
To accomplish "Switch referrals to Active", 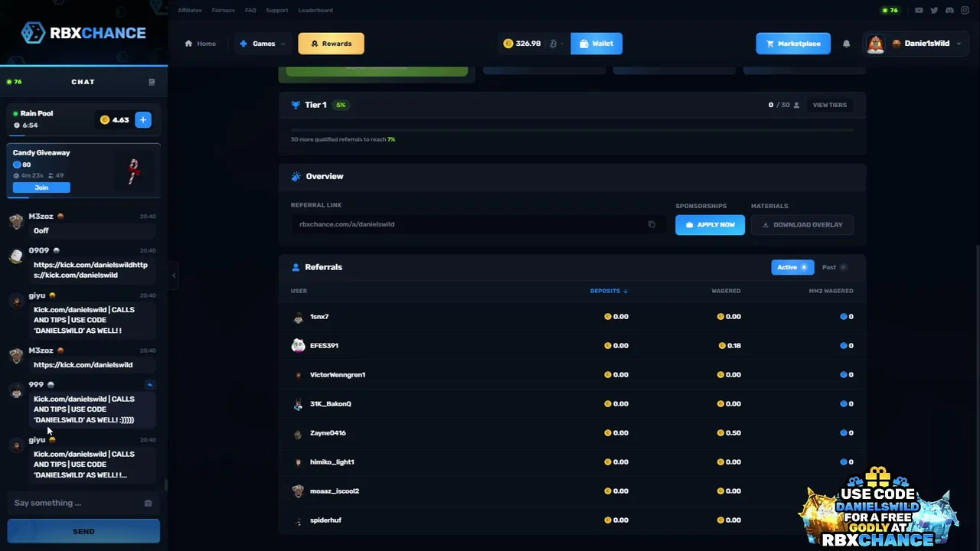I will point(792,267).
